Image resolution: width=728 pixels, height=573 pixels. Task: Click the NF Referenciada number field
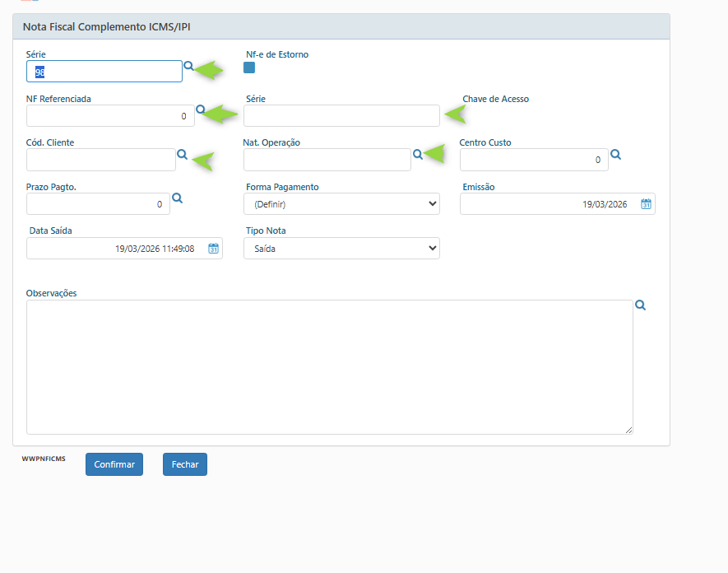(x=110, y=116)
